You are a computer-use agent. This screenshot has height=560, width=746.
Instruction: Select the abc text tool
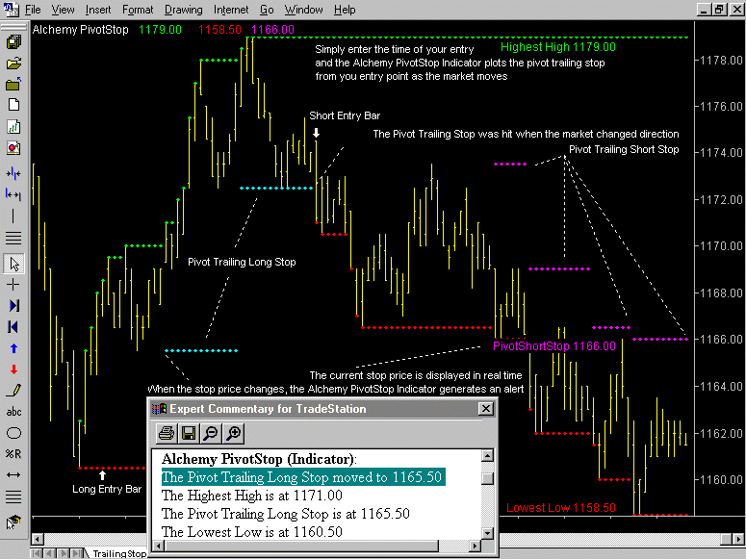click(13, 412)
